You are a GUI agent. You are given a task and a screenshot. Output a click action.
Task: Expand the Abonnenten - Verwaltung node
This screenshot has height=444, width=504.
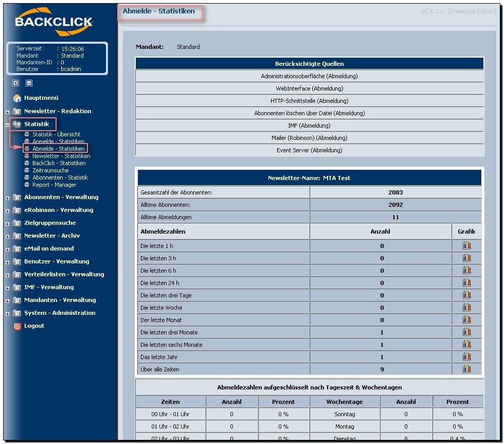7,199
